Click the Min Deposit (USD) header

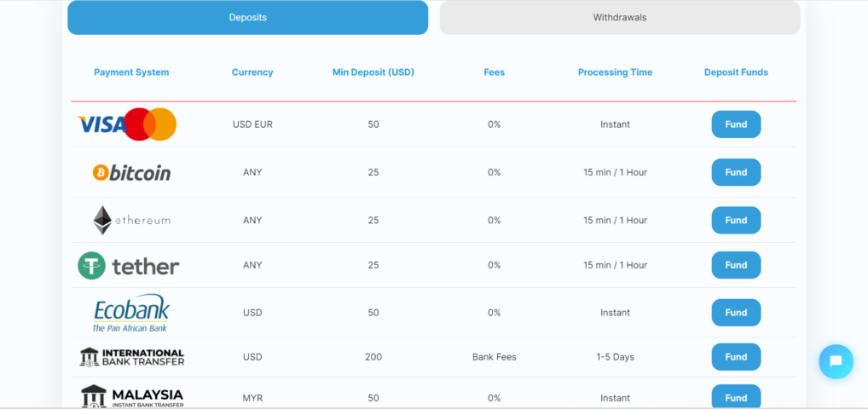(x=373, y=72)
